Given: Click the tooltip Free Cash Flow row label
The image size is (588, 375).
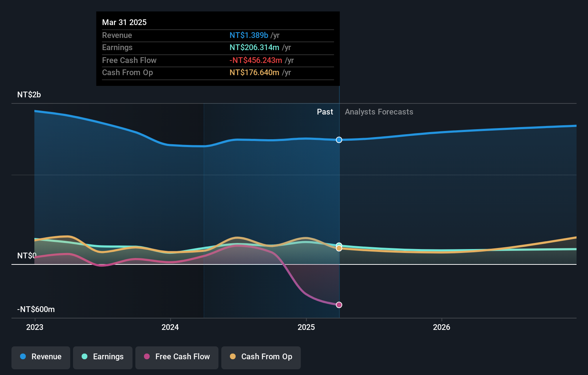Looking at the screenshot, I should point(129,60).
